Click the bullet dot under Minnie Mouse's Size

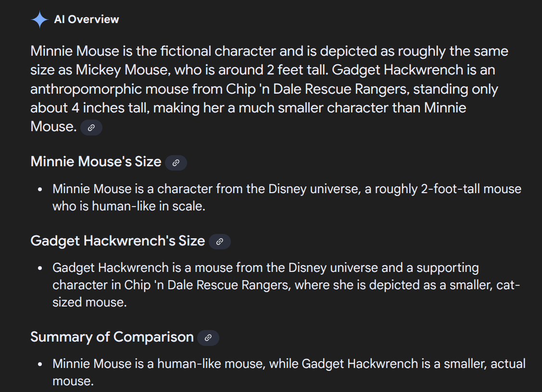click(x=40, y=189)
